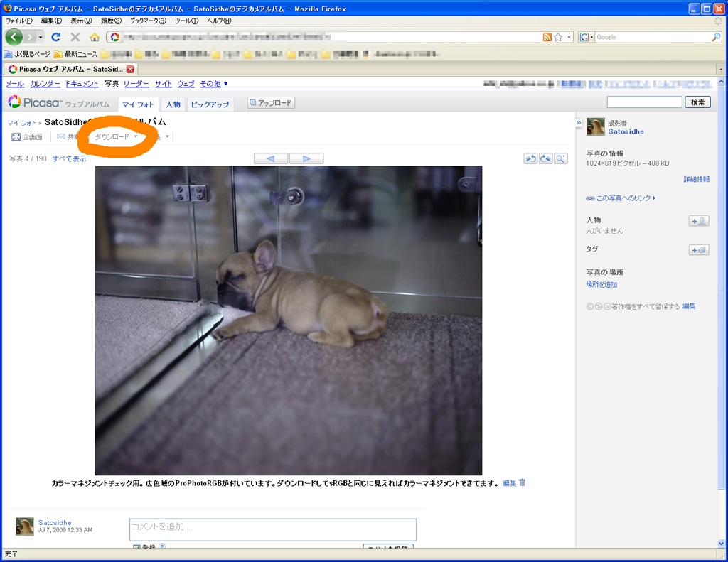Click the bookmark star icon

click(x=559, y=37)
